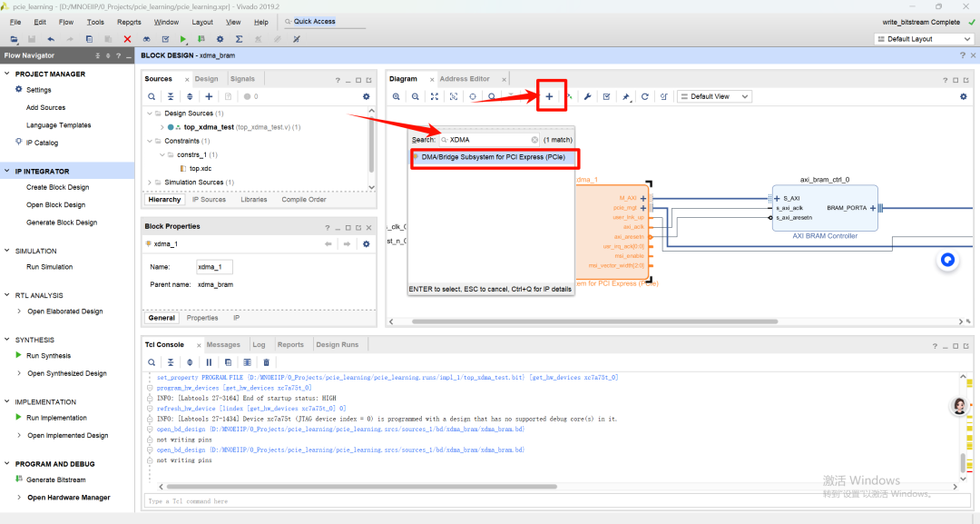This screenshot has height=524, width=980.
Task: Run synthesis with the green play toolbar icon
Action: (x=182, y=40)
